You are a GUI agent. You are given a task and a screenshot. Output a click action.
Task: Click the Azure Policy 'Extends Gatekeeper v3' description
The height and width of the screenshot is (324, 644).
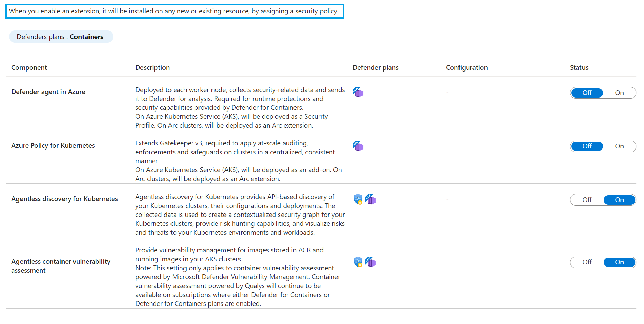pyautogui.click(x=238, y=161)
